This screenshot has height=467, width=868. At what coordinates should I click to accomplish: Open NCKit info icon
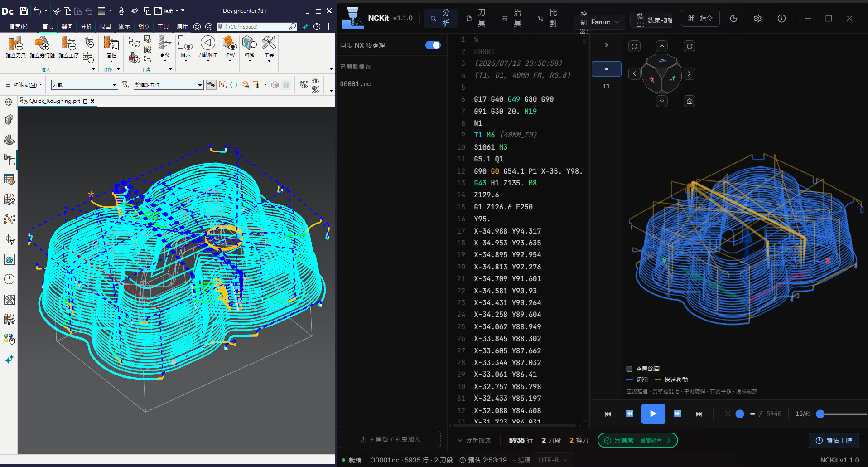point(781,19)
